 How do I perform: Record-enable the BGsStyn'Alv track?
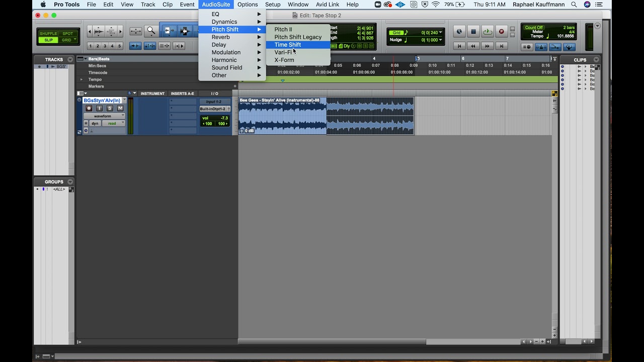[89, 108]
